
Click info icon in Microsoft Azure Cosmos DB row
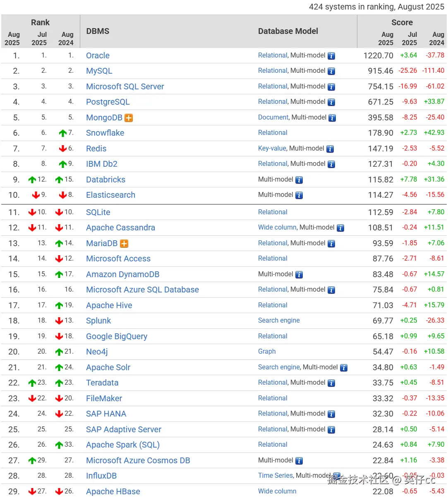tap(299, 461)
